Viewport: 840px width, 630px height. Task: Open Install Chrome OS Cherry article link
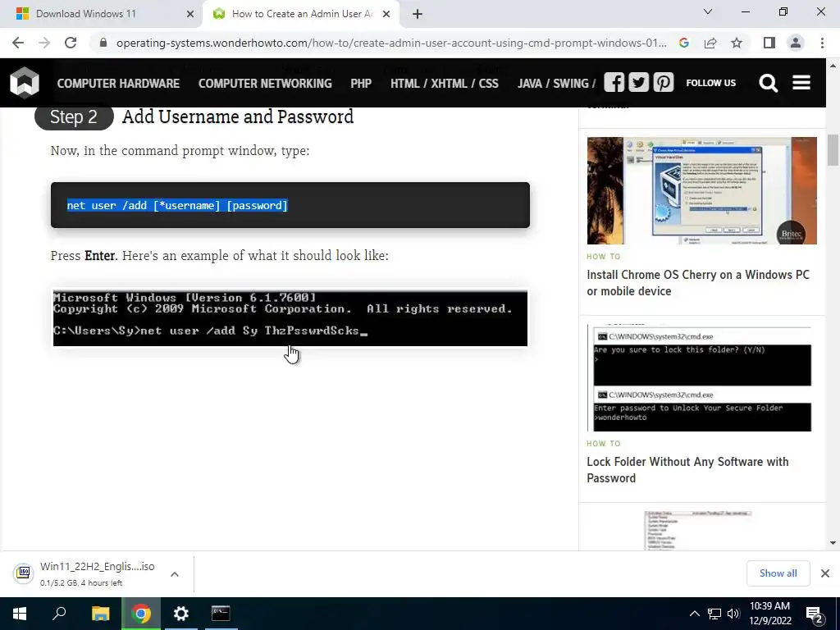point(698,283)
